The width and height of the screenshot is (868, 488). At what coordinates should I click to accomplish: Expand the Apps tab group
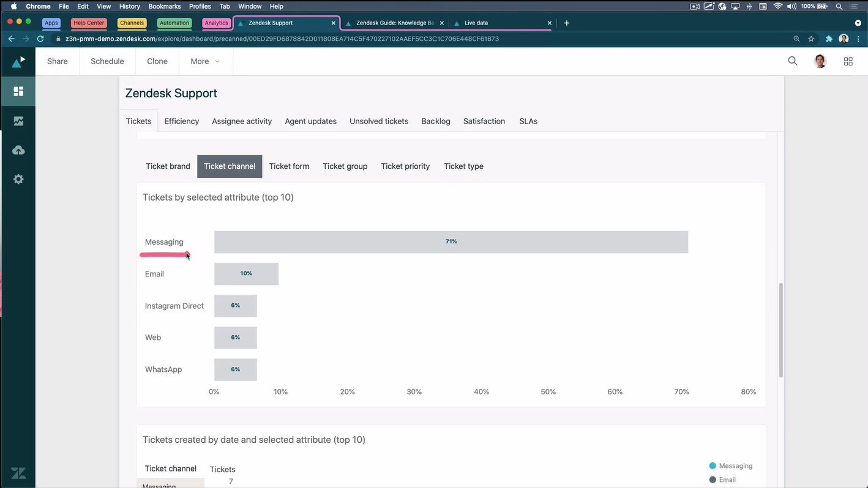point(51,23)
